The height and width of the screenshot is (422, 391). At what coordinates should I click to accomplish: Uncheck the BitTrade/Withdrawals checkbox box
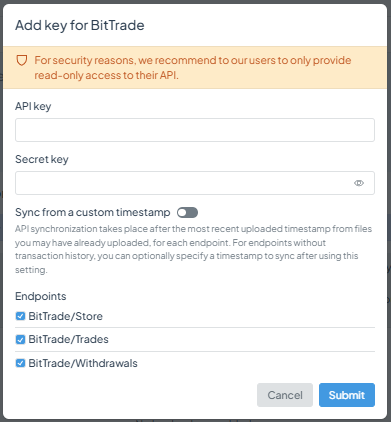tap(20, 363)
